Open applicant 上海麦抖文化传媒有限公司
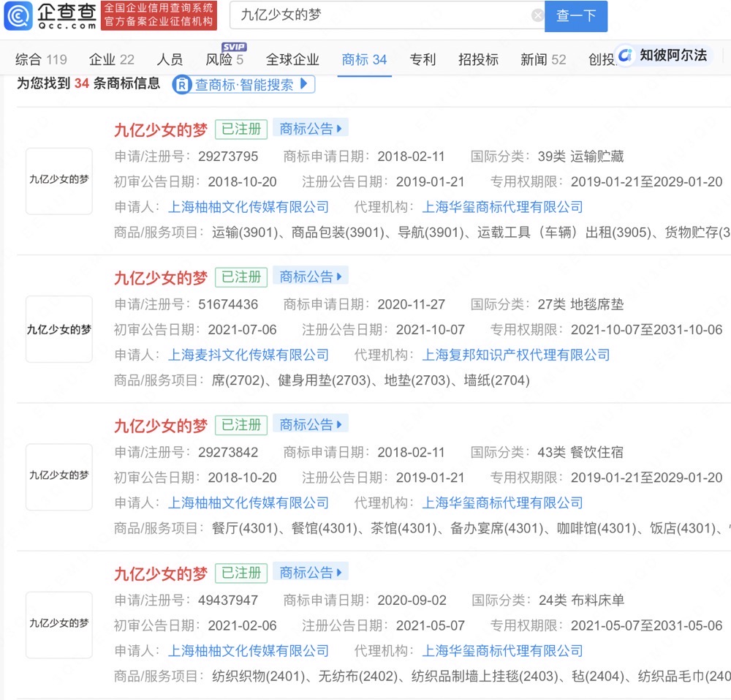This screenshot has width=731, height=700. coord(248,355)
